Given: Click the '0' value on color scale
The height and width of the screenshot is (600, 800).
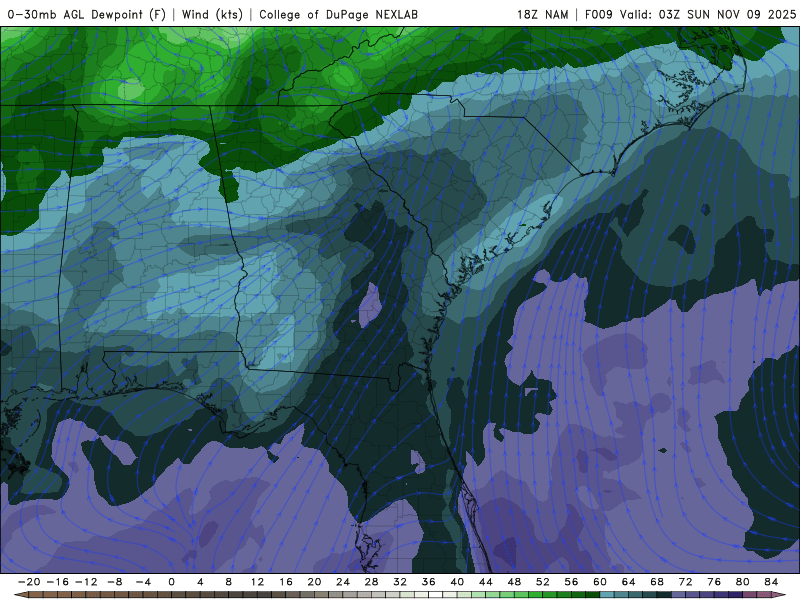Looking at the screenshot, I should (x=171, y=582).
